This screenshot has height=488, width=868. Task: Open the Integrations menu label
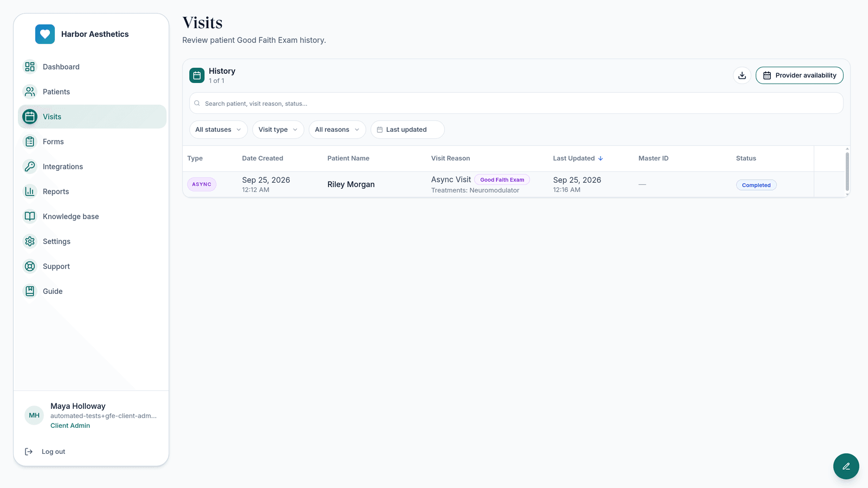(63, 166)
